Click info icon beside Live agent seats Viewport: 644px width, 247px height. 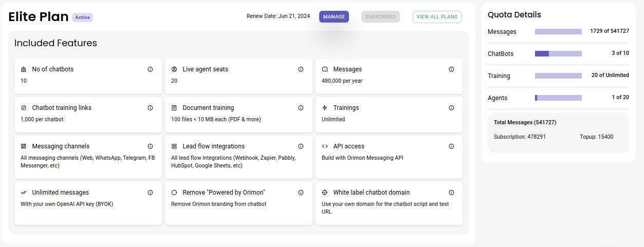point(301,69)
